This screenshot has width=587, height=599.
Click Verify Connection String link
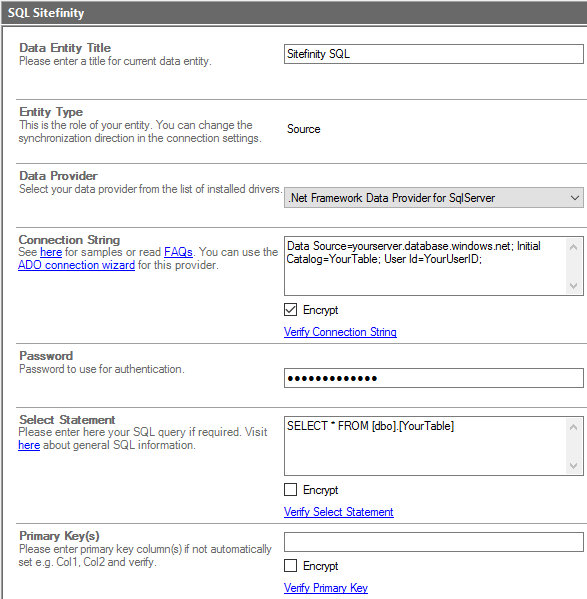tap(340, 332)
